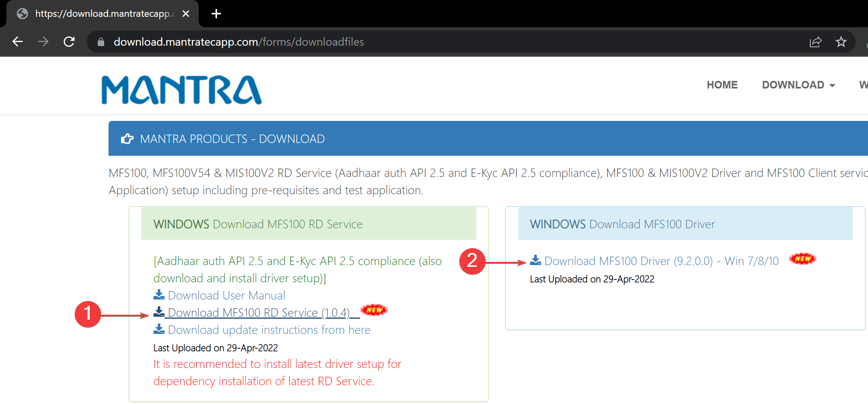868x404 pixels.
Task: Click red recommendation text about driver setup
Action: point(277,372)
